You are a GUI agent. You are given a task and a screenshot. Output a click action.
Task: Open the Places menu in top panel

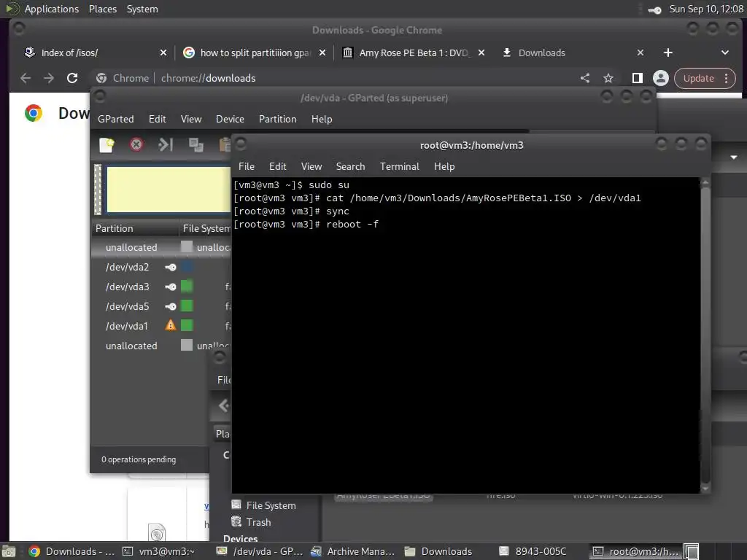(102, 9)
